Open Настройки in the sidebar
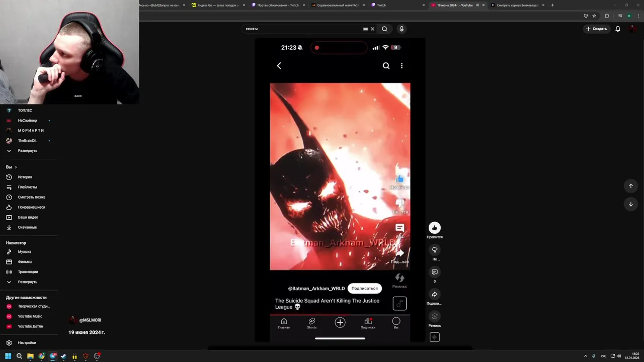This screenshot has width=644, height=362. [28, 342]
